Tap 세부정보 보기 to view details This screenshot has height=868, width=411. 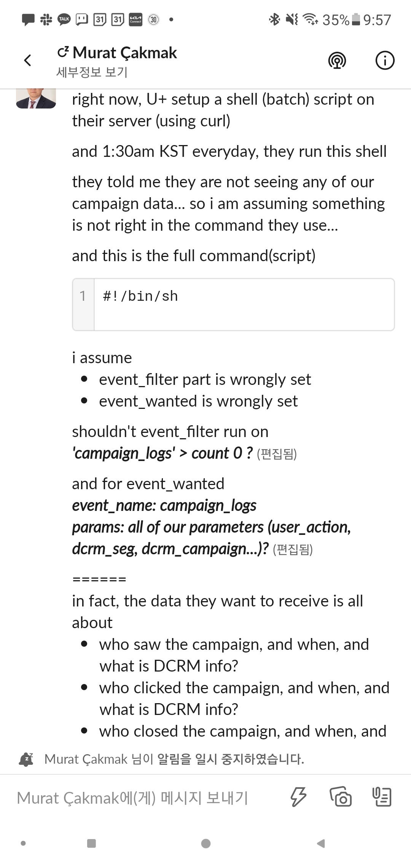[x=92, y=72]
